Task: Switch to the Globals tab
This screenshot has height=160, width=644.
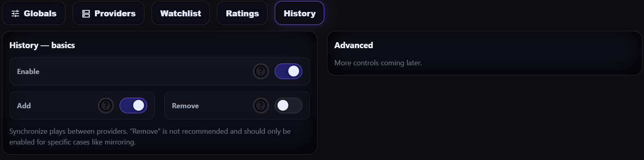Action: (34, 14)
